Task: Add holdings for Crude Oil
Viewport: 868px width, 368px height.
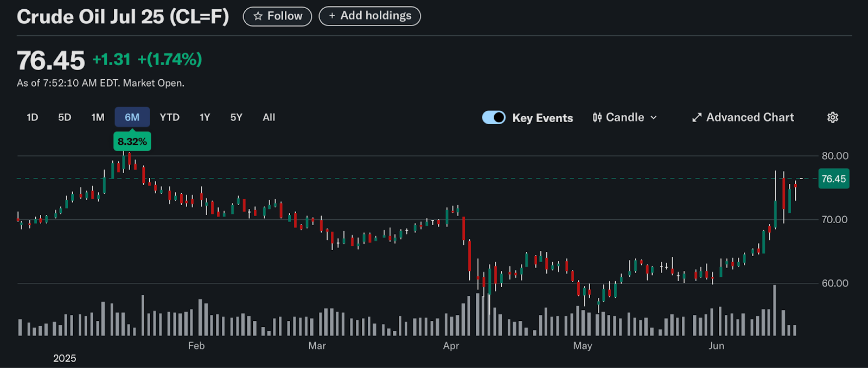Action: 370,16
